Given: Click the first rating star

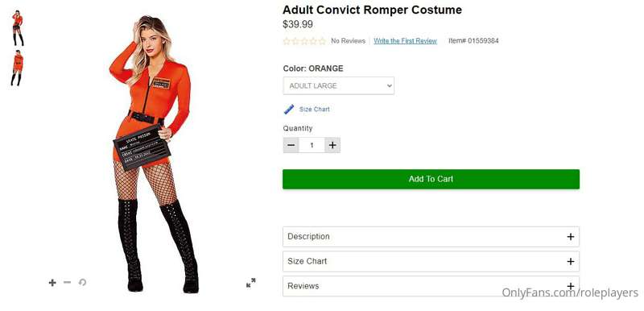Looking at the screenshot, I should click(x=287, y=41).
